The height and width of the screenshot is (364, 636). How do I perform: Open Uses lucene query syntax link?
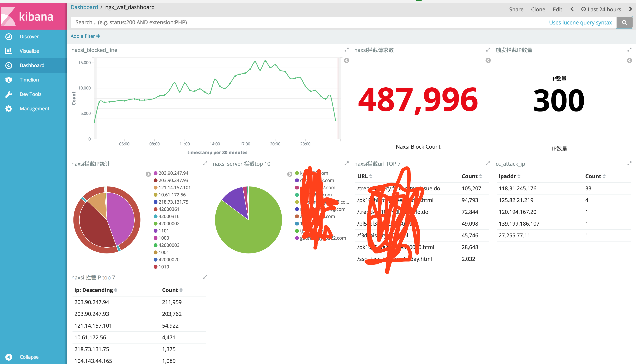click(x=580, y=23)
